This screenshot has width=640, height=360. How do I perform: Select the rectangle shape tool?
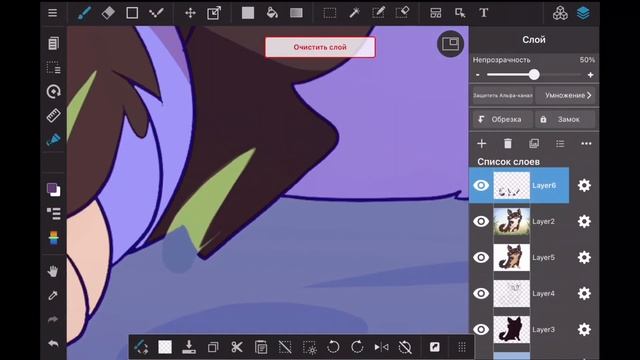pyautogui.click(x=132, y=13)
